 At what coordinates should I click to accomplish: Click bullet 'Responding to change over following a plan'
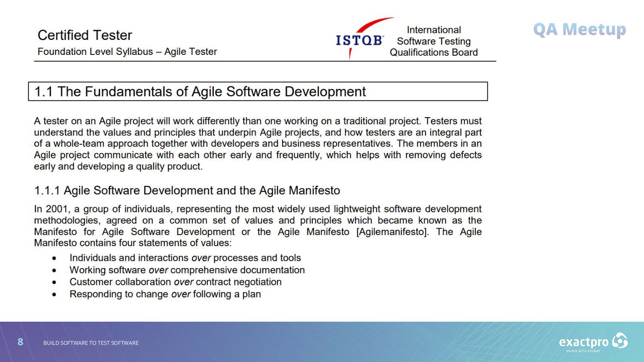[x=165, y=294]
